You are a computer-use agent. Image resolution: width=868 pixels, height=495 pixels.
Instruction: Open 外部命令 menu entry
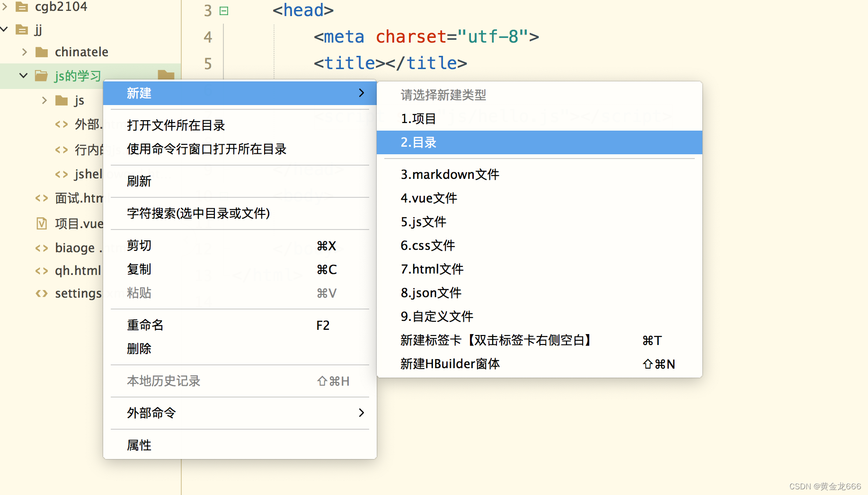pyautogui.click(x=240, y=413)
